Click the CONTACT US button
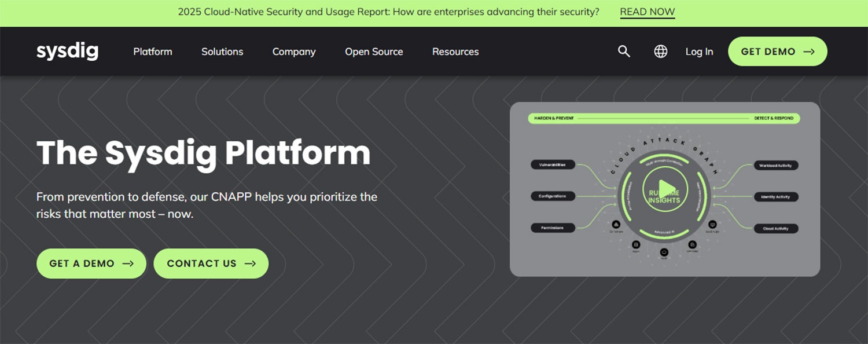This screenshot has width=868, height=344. [x=211, y=264]
